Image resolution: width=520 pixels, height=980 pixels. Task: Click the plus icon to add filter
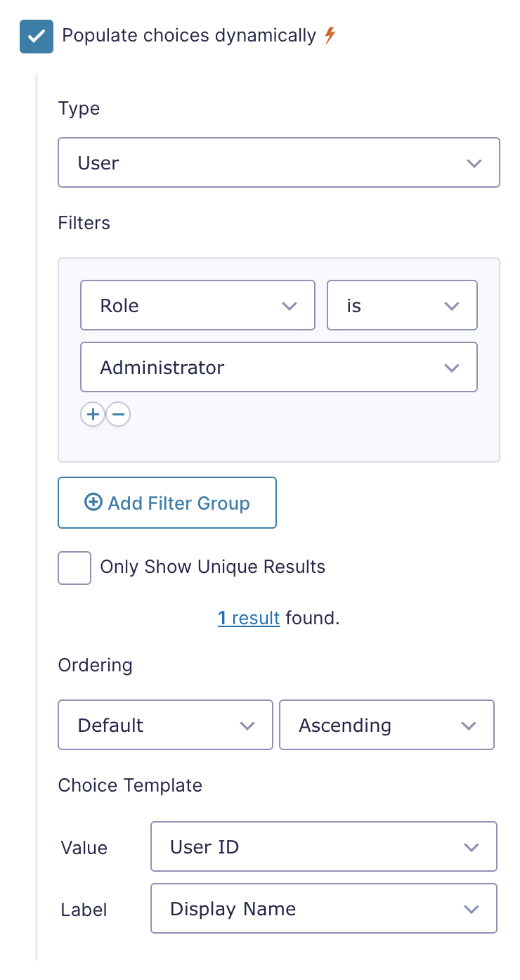coord(93,415)
